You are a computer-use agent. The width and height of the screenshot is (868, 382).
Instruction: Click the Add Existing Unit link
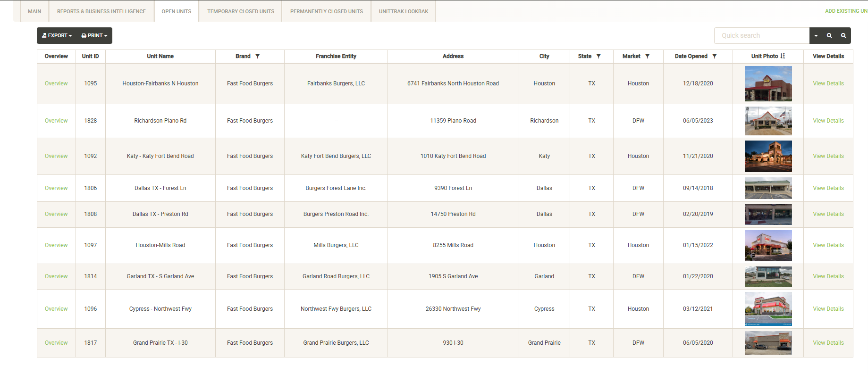[x=846, y=11]
